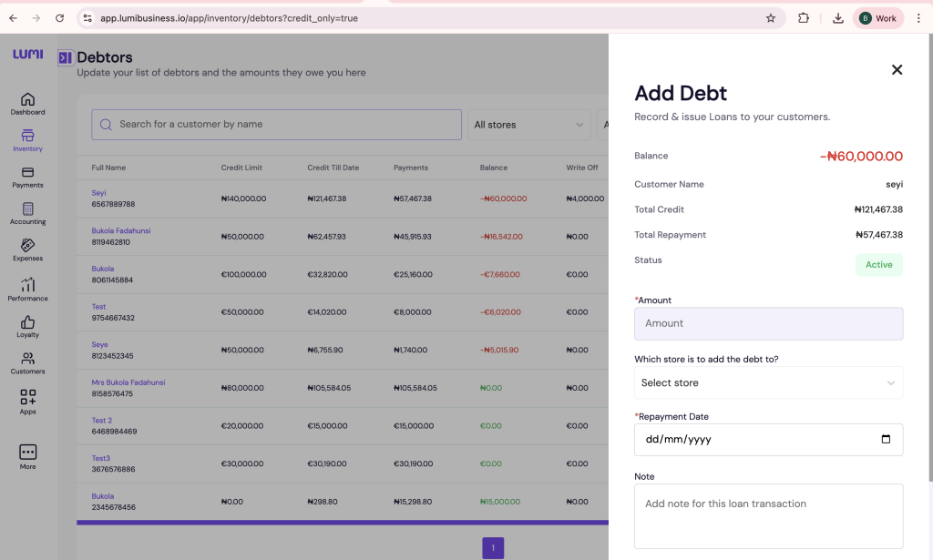Go to Payments in the sidebar
Image resolution: width=933 pixels, height=560 pixels.
tap(27, 173)
